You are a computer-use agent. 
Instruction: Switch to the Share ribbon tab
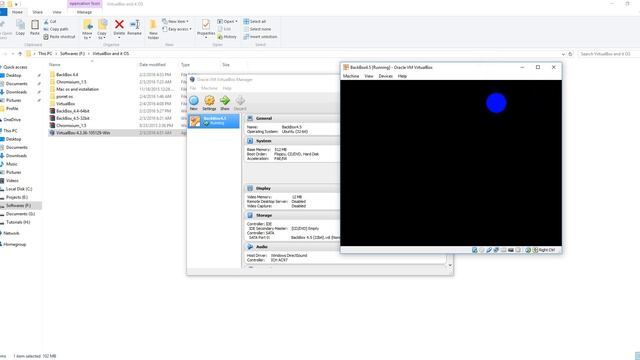(38, 12)
